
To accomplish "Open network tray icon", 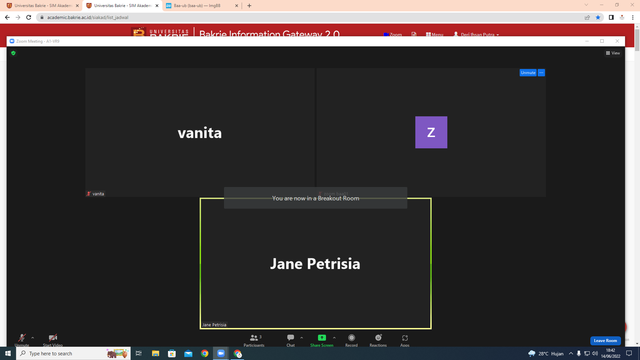I will tap(587, 353).
